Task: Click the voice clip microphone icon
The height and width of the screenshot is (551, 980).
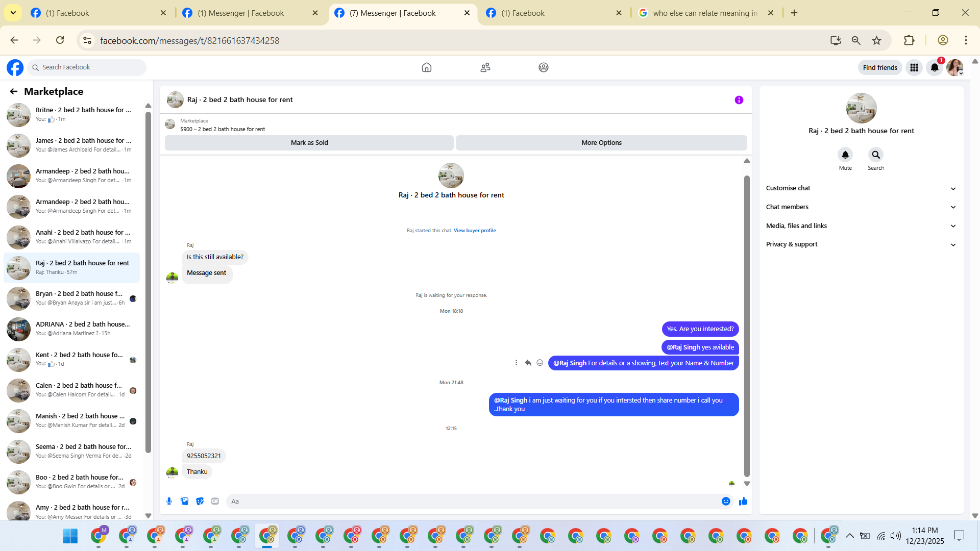Action: 169,502
